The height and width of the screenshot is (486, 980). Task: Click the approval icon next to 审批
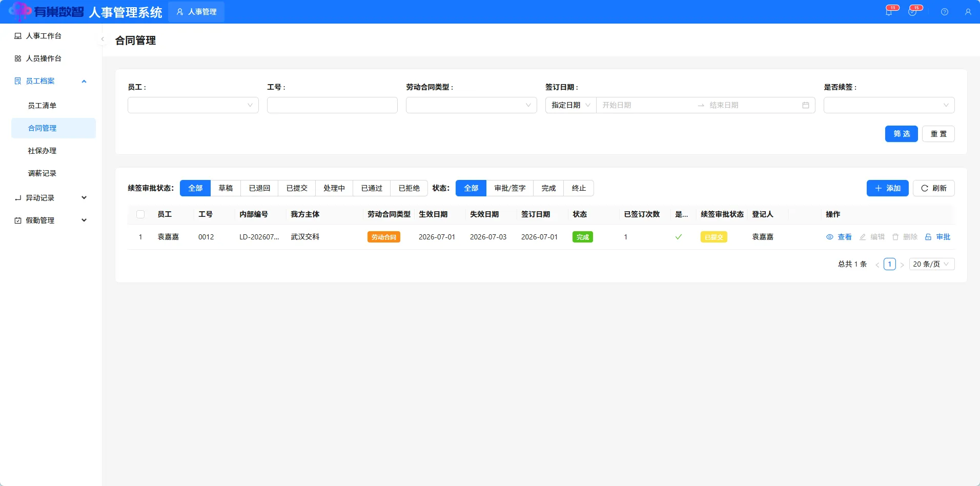click(928, 237)
